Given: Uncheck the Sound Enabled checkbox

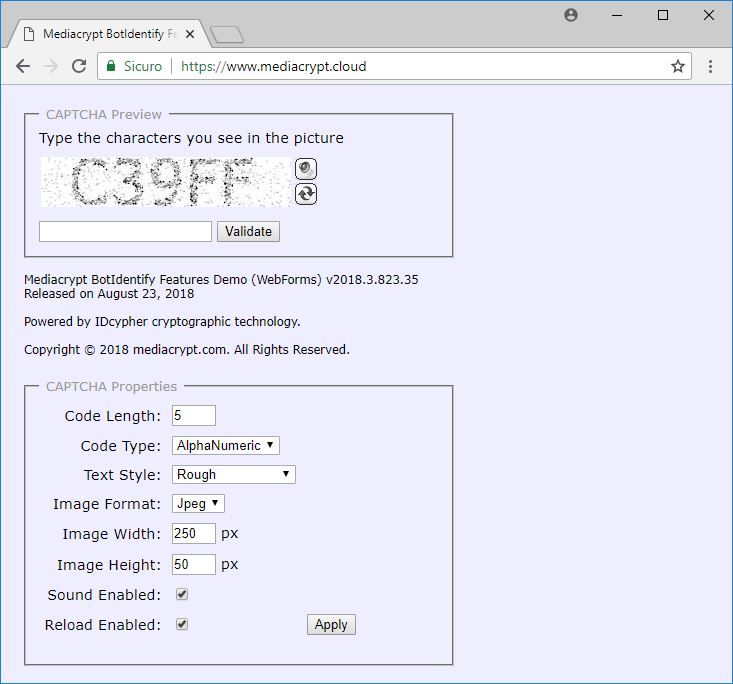Looking at the screenshot, I should 182,594.
